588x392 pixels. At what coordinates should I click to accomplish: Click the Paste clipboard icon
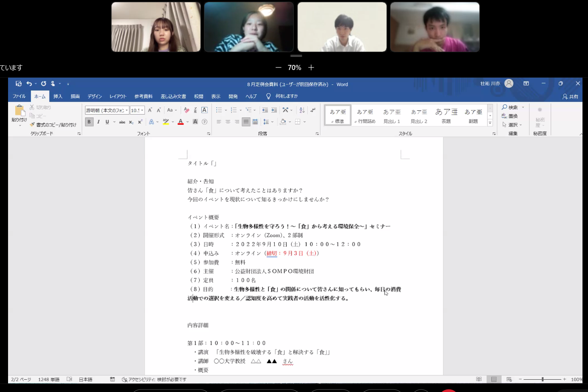coord(20,111)
